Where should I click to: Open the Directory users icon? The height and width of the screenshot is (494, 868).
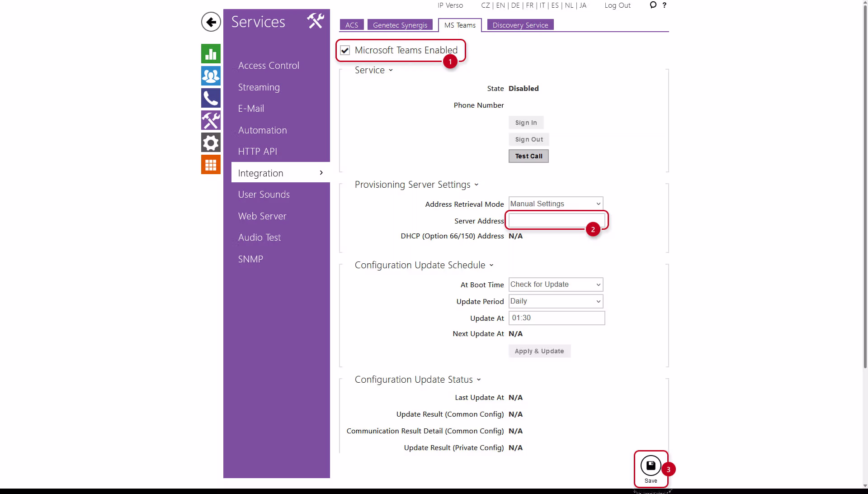(211, 76)
